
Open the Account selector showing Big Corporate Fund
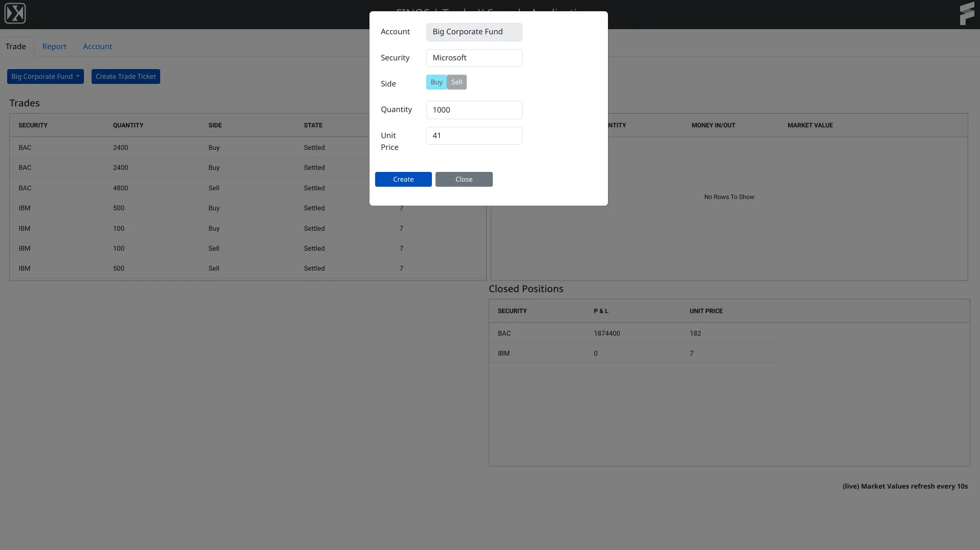pos(473,32)
